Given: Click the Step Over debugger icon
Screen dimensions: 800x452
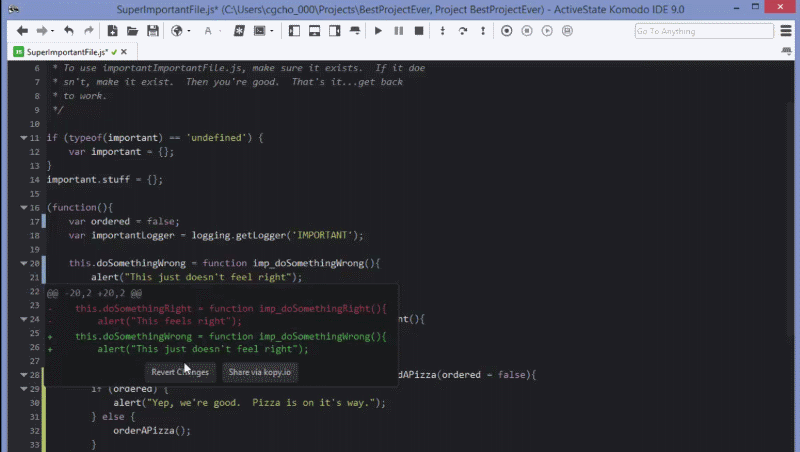Looking at the screenshot, I should [x=463, y=31].
